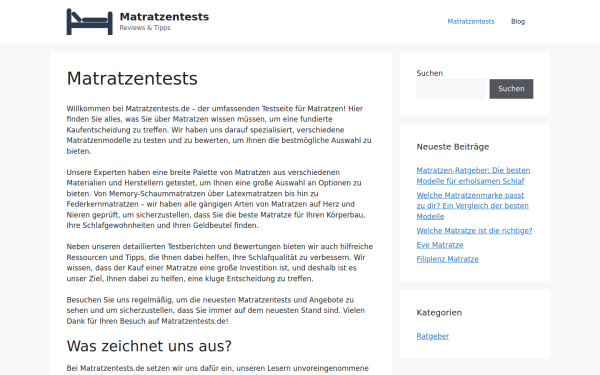Open the Ratgeber category link
This screenshot has width=600, height=375.
click(432, 336)
